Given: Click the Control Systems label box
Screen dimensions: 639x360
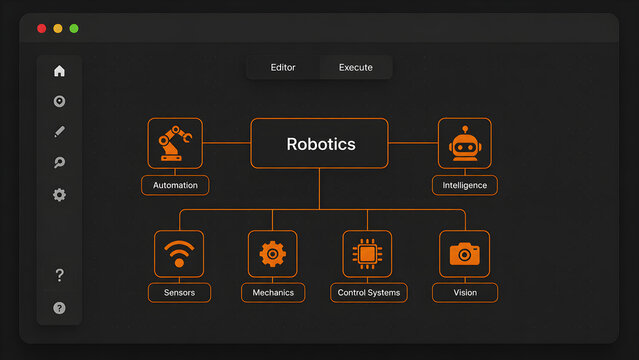Looking at the screenshot, I should tap(369, 292).
